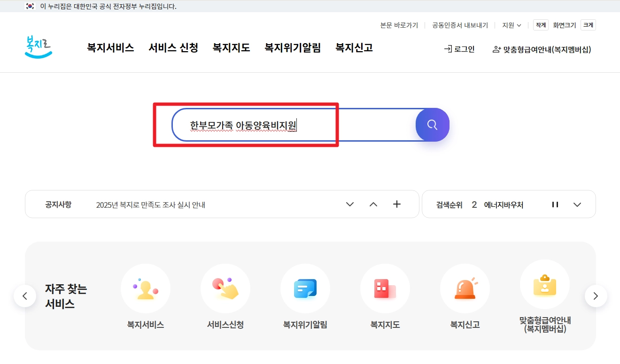620x364 pixels.
Task: Expand the notice list with the down chevron
Action: click(x=349, y=204)
